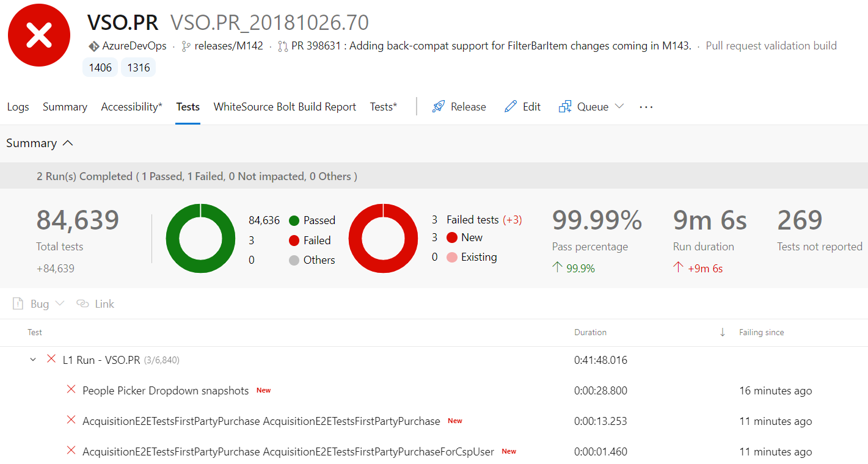Open the more actions ellipsis menu

coord(646,107)
